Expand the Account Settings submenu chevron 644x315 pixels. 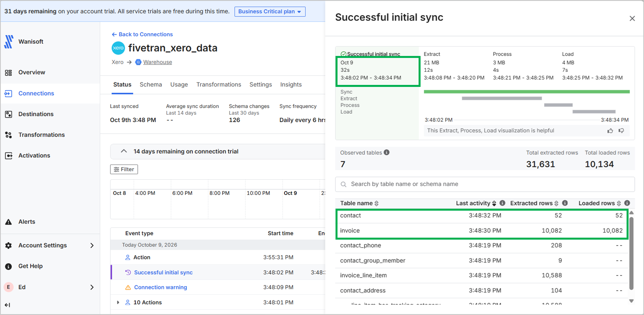click(92, 246)
